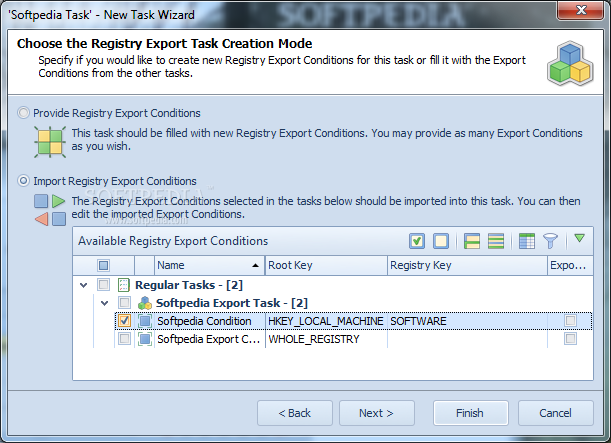Collapse the Regular Tasks group
This screenshot has width=611, height=443.
pos(83,285)
